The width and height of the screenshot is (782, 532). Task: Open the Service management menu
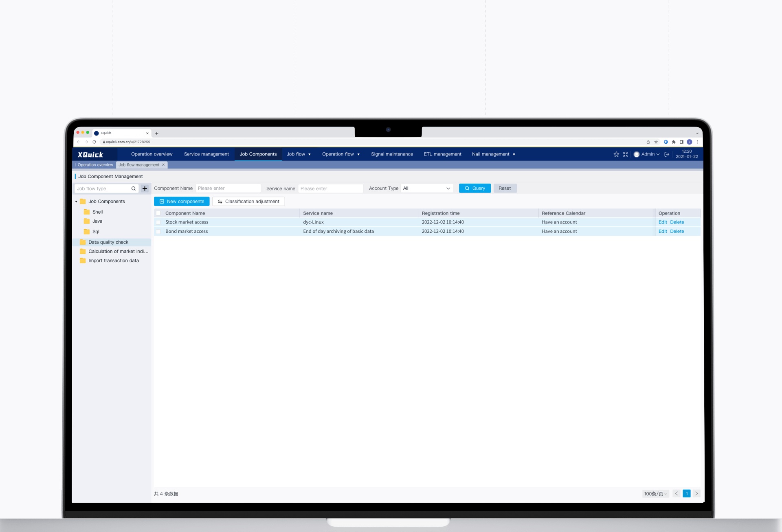(x=206, y=154)
